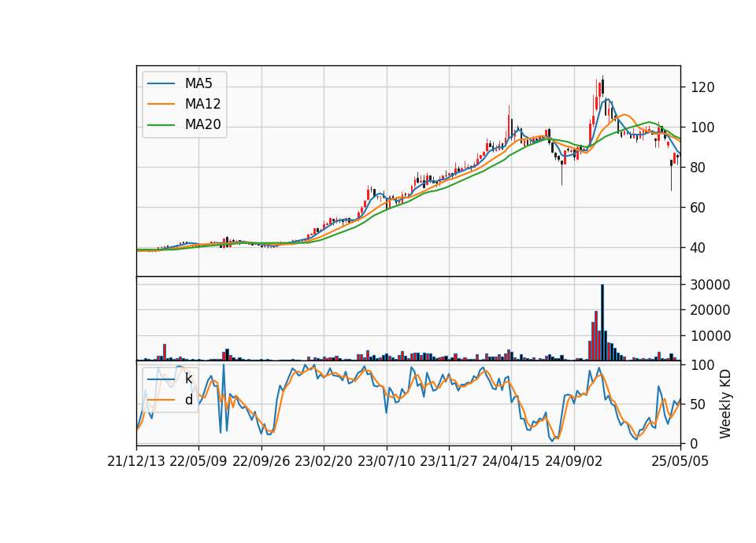Click the Weekly KD axis title
Viewport: 756px width, 543px height.
(725, 404)
